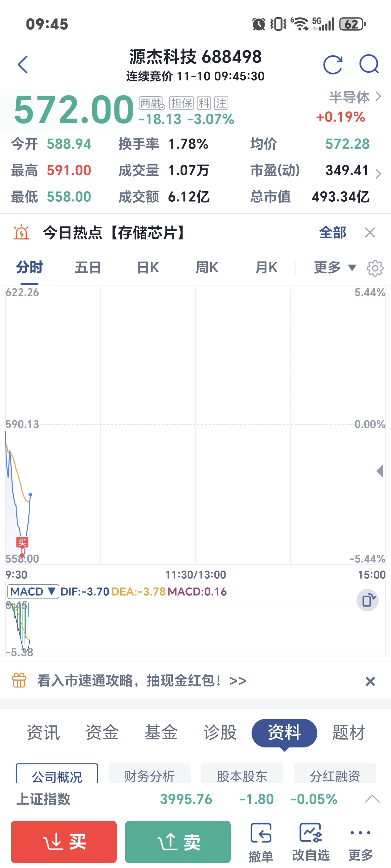The image size is (391, 868).
Task: Open the MACD indicator dropdown
Action: [33, 591]
